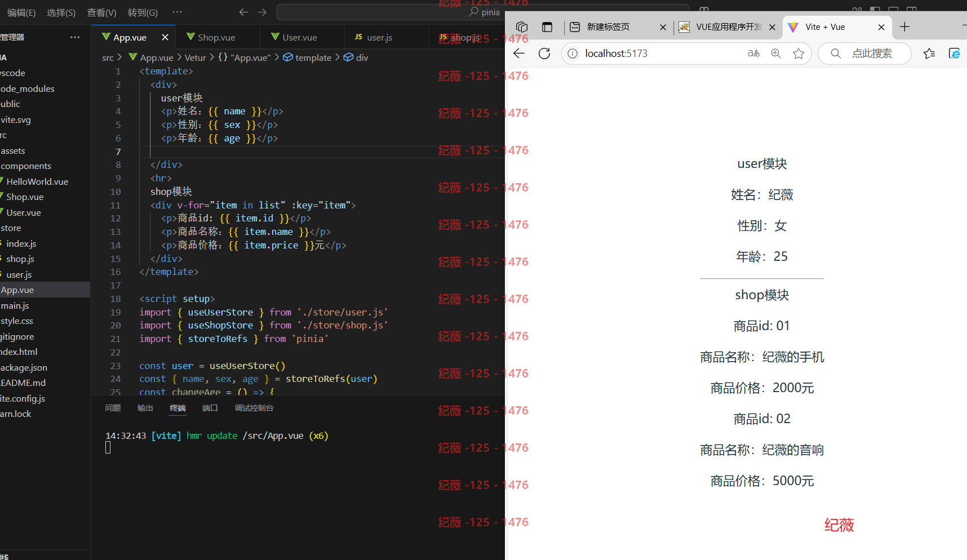View site information icon in address bar
This screenshot has width=967, height=560.
click(573, 53)
